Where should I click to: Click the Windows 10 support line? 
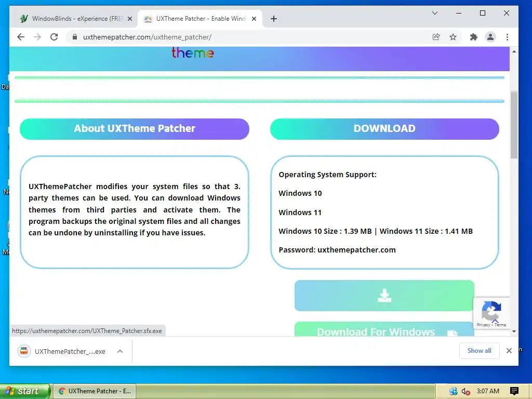(300, 193)
